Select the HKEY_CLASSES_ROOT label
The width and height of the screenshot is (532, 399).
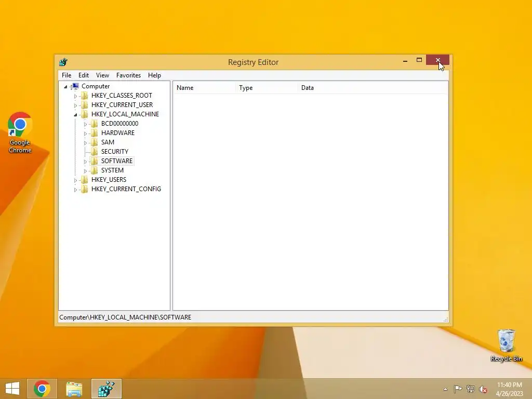[x=122, y=96]
